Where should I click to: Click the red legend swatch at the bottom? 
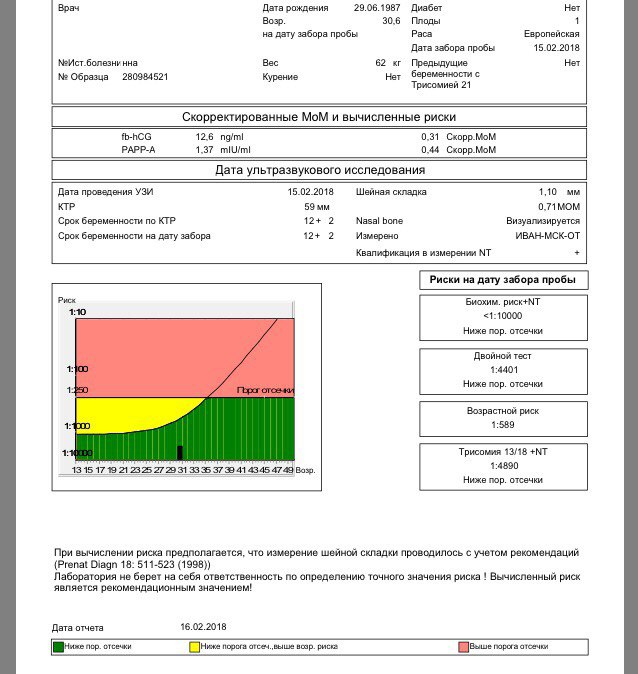[x=464, y=647]
